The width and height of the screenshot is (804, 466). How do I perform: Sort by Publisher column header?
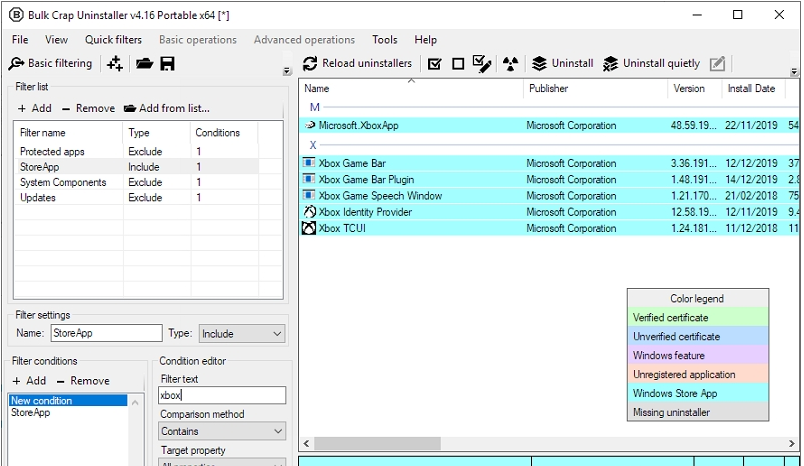click(595, 88)
